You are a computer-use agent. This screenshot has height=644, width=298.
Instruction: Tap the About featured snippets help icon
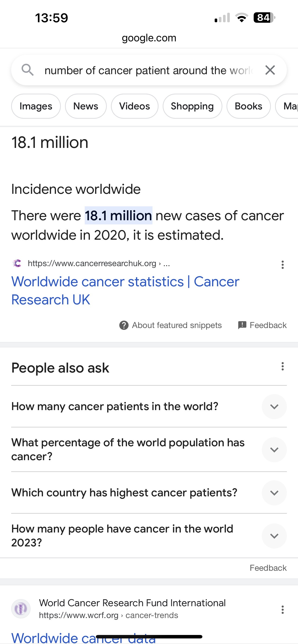[x=124, y=325]
